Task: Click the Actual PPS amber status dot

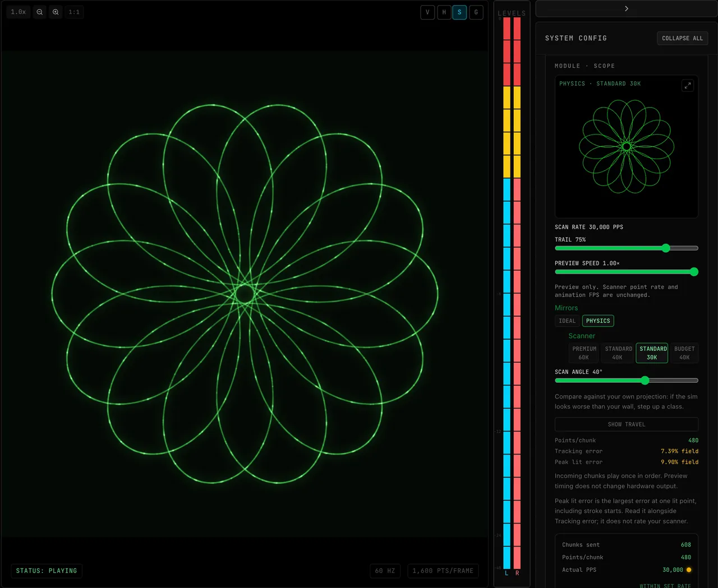Action: point(689,570)
